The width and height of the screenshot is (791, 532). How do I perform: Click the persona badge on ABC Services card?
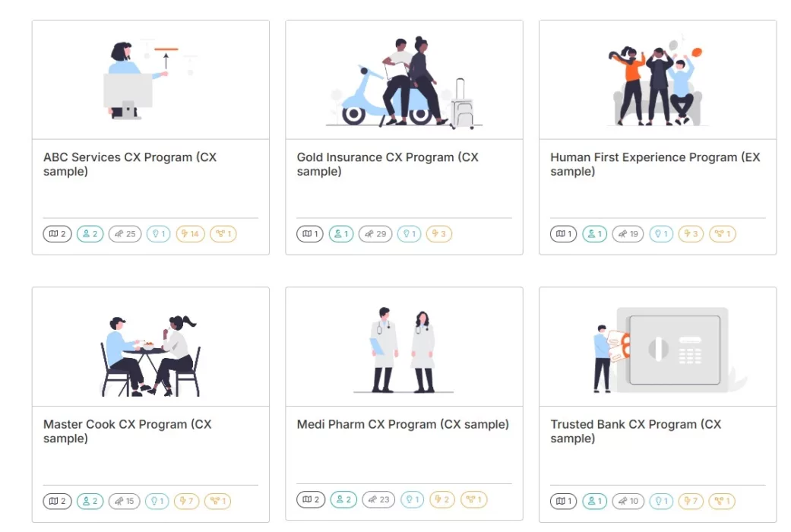[90, 233]
